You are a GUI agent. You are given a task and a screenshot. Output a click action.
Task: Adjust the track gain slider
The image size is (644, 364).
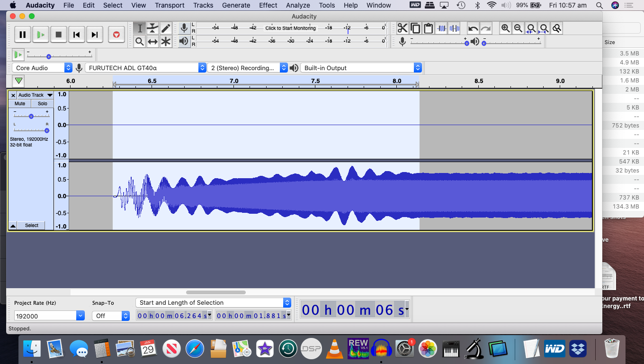[x=31, y=116]
